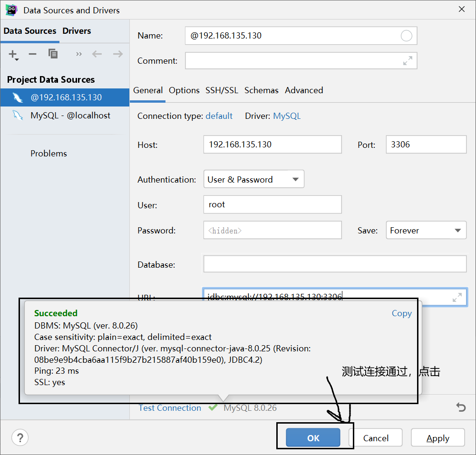476x455 pixels.
Task: Expand the URL field editor
Action: (457, 297)
